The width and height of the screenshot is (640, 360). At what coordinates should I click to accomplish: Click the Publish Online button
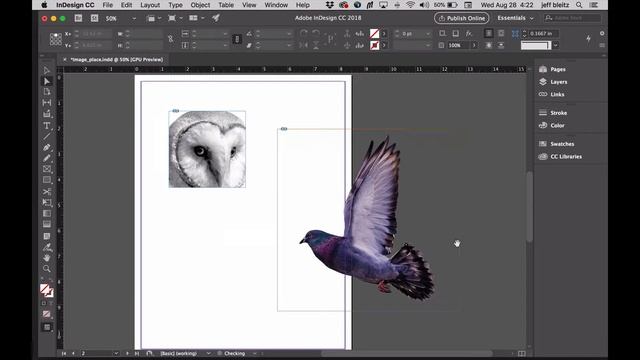[x=462, y=18]
